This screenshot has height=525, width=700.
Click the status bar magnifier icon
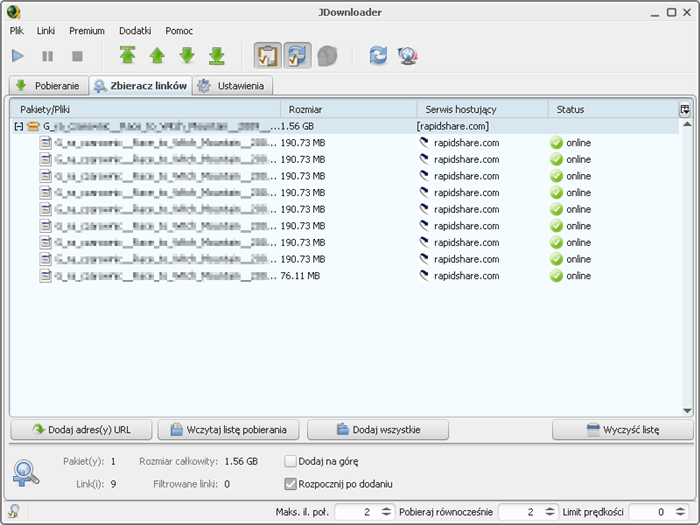(14, 511)
